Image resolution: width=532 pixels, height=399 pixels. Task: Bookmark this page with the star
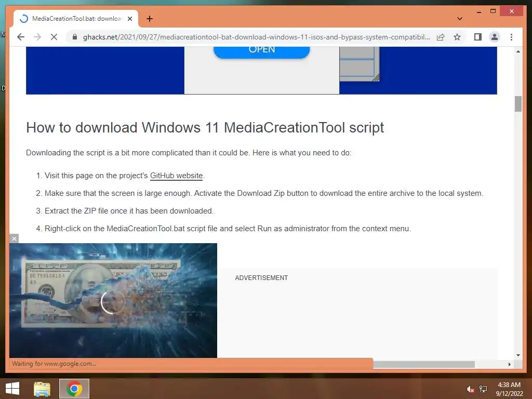pyautogui.click(x=457, y=37)
